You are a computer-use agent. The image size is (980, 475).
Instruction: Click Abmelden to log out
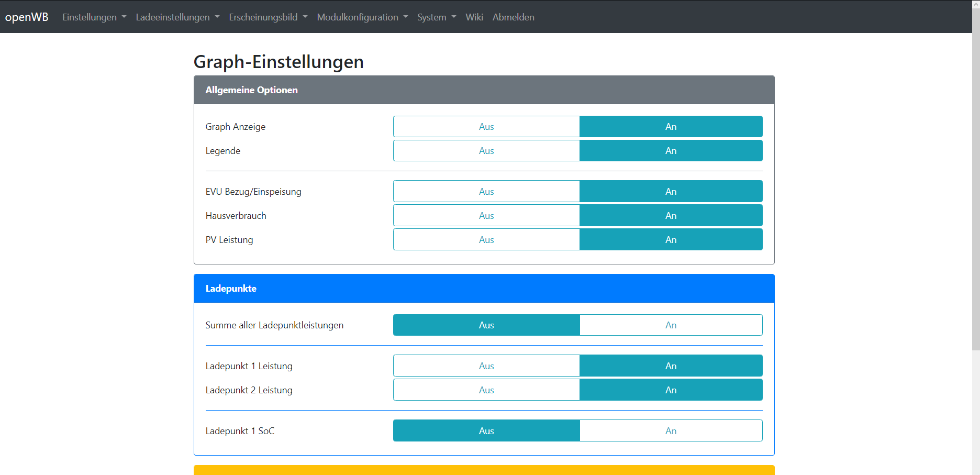click(513, 17)
